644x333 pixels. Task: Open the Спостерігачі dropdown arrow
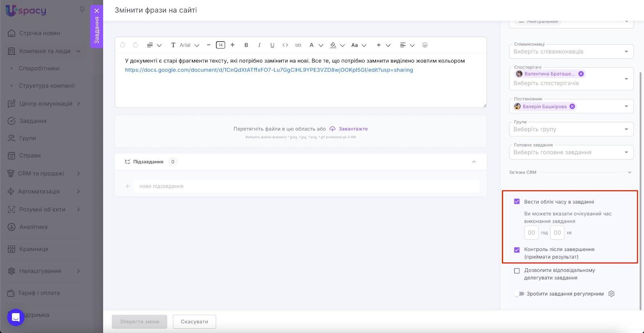click(626, 79)
